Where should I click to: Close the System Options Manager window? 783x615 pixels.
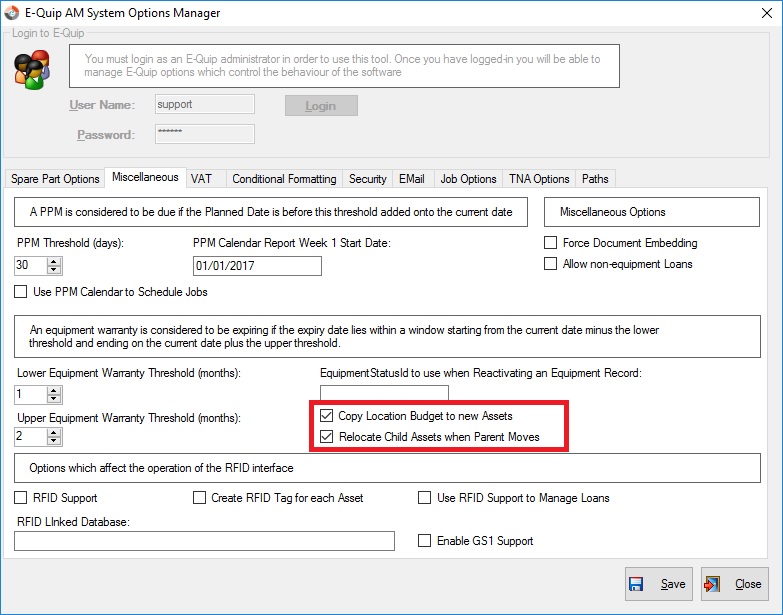(x=767, y=13)
